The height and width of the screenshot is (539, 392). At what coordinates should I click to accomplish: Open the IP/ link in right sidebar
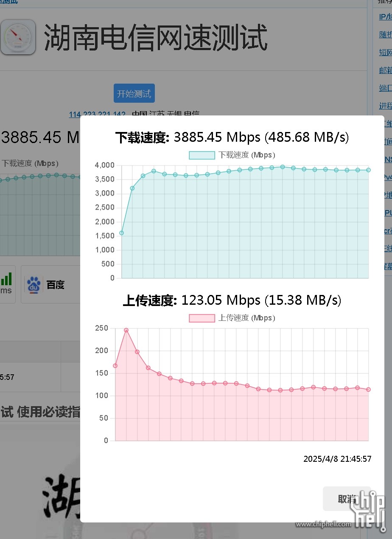pos(385,17)
